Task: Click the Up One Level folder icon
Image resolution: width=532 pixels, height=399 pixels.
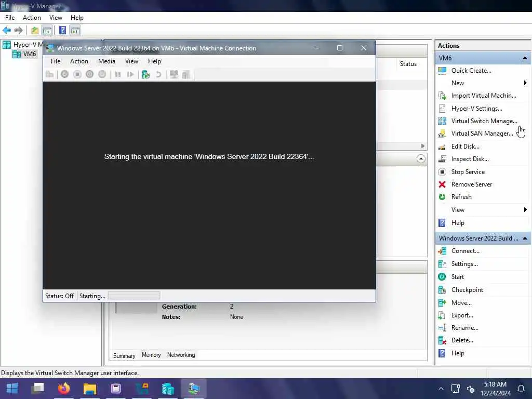Action: click(35, 31)
